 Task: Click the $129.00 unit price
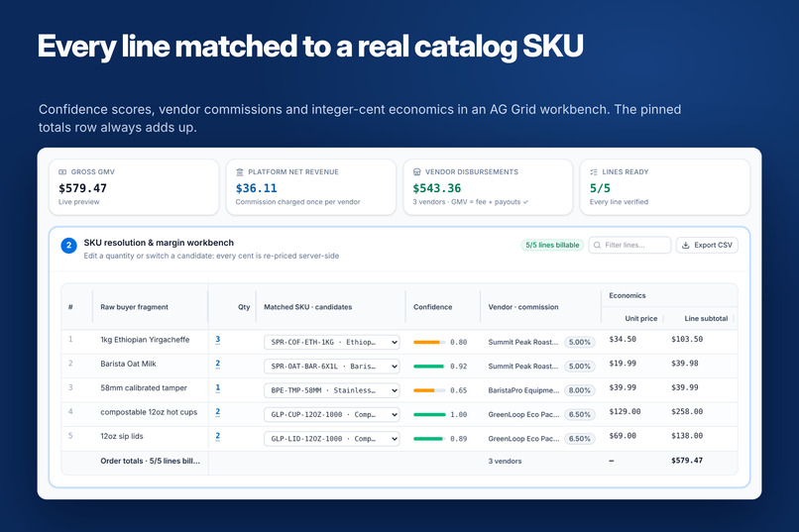[x=625, y=411]
